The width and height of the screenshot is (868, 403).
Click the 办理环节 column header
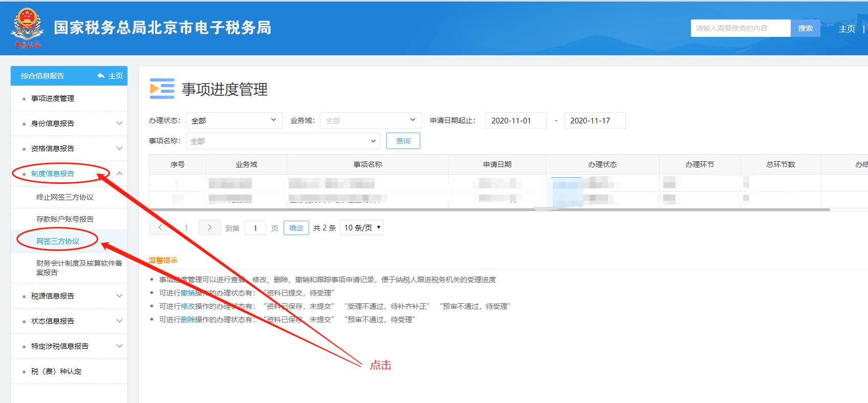[x=700, y=164]
